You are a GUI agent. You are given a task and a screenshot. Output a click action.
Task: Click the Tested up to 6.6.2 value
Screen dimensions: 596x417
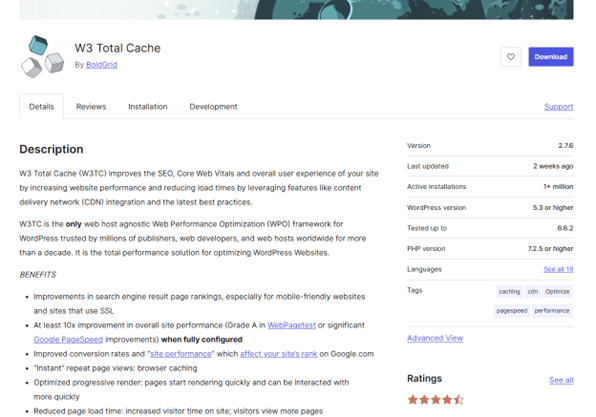[565, 228]
